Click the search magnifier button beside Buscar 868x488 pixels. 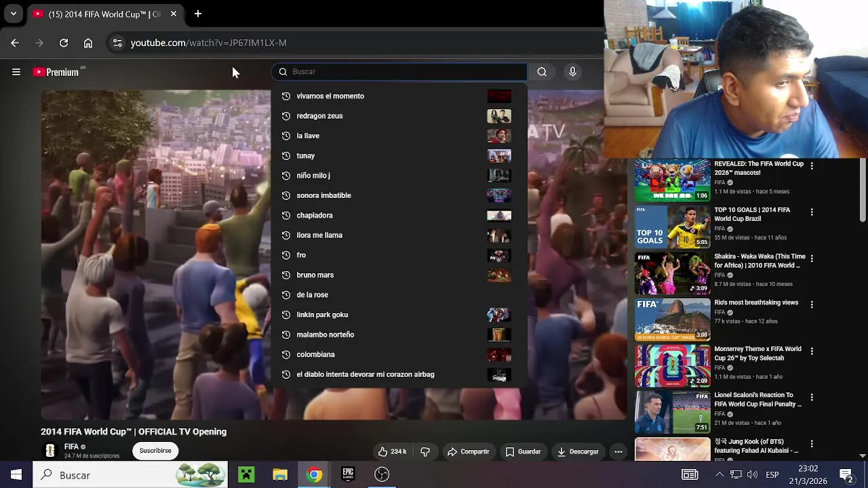tap(542, 72)
